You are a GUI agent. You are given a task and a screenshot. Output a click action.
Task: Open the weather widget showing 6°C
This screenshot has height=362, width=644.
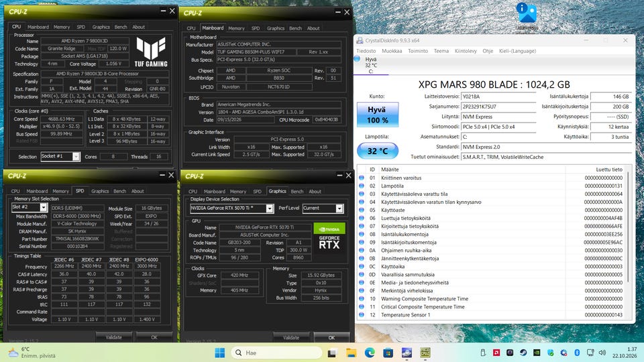32,353
